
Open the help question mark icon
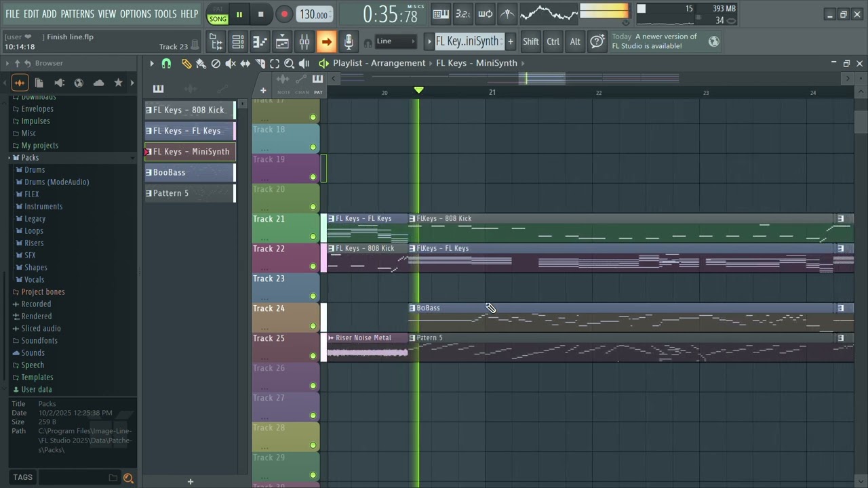597,41
